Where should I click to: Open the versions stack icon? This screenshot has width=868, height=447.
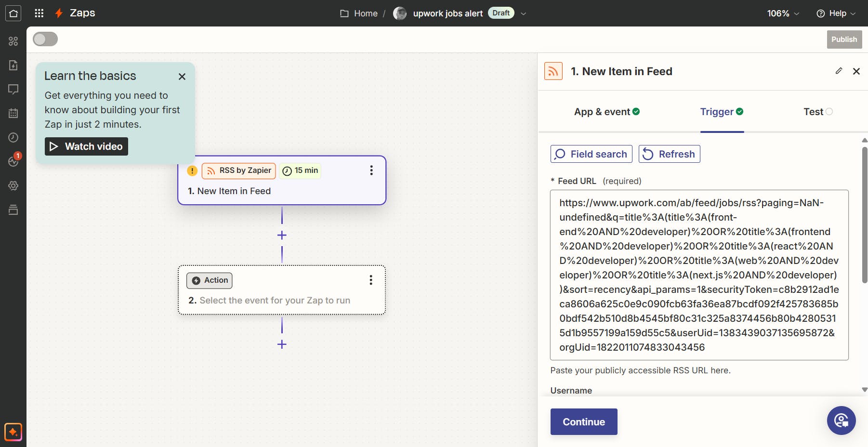coord(13,210)
